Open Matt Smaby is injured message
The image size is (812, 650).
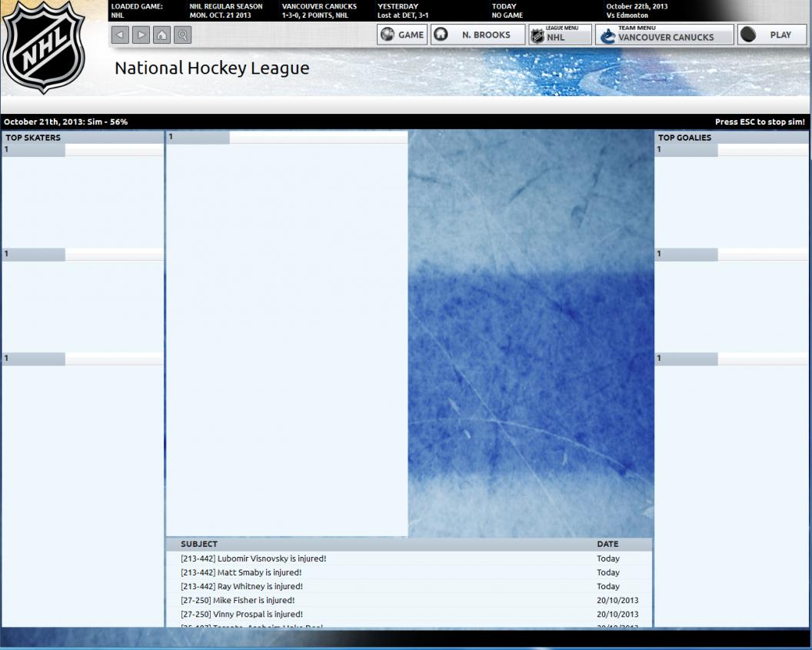pos(408,572)
